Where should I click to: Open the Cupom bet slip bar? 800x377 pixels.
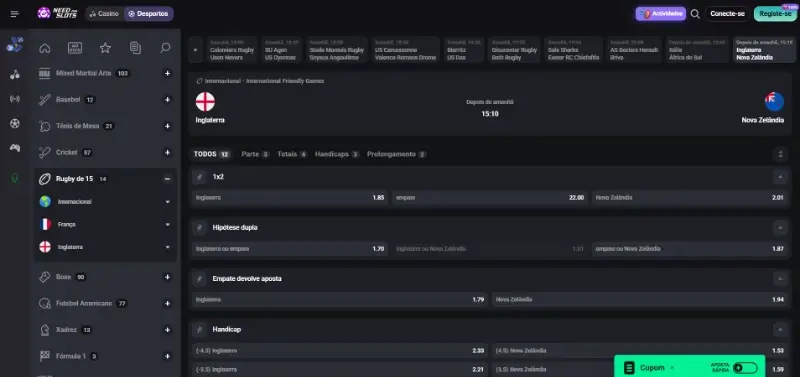tap(690, 367)
